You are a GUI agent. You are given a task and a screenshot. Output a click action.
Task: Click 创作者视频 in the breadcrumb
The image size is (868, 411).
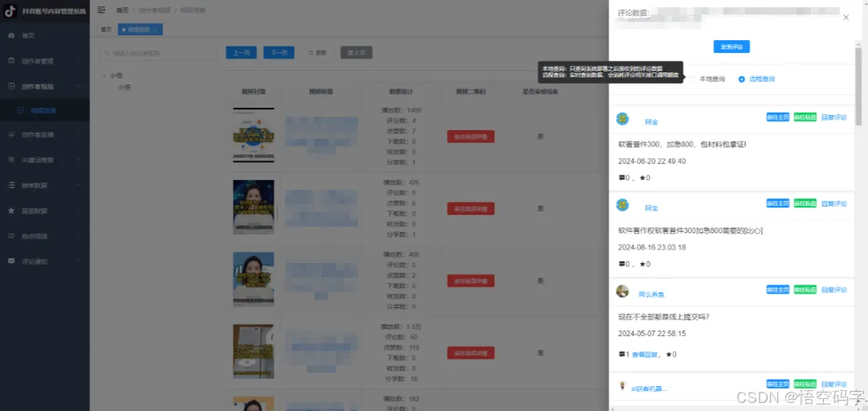pos(154,10)
